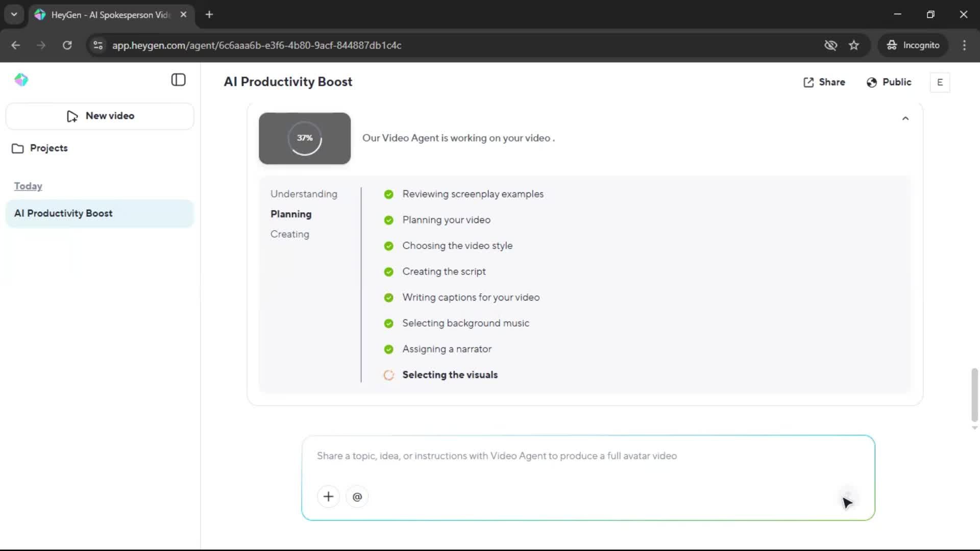
Task: Click the HeyGen logo icon
Action: coord(21,80)
